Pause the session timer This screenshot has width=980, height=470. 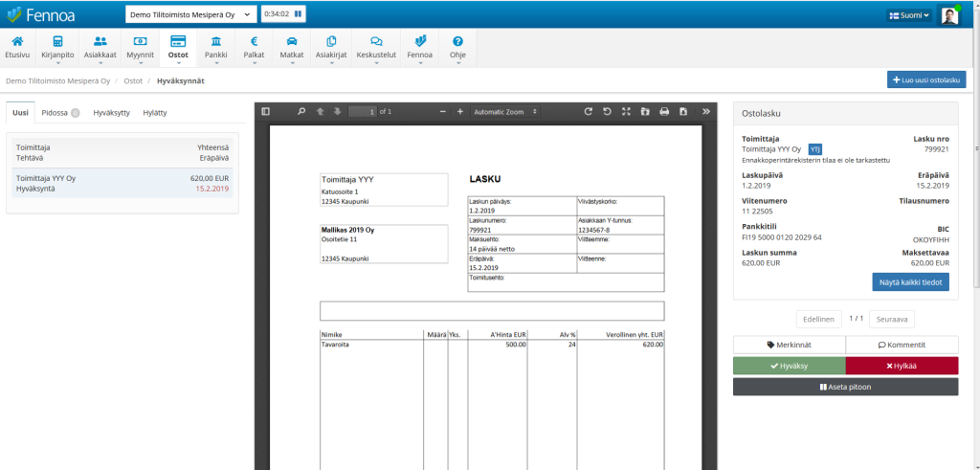[x=298, y=14]
